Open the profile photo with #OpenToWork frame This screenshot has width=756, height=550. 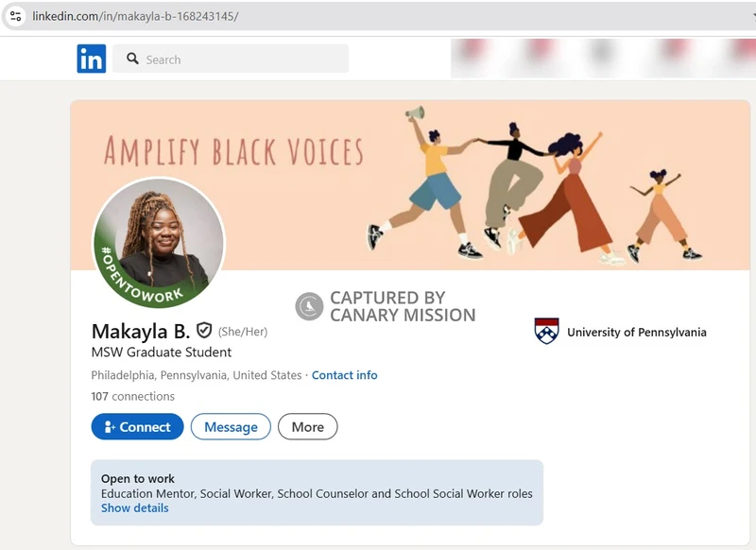(159, 242)
